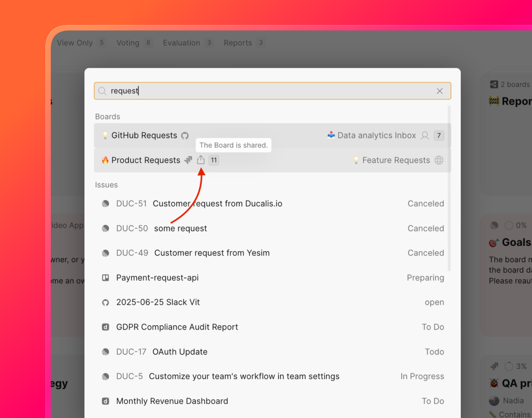Viewport: 532px width, 418px height.
Task: Click the fire icon of Product Requests
Action: [x=105, y=160]
